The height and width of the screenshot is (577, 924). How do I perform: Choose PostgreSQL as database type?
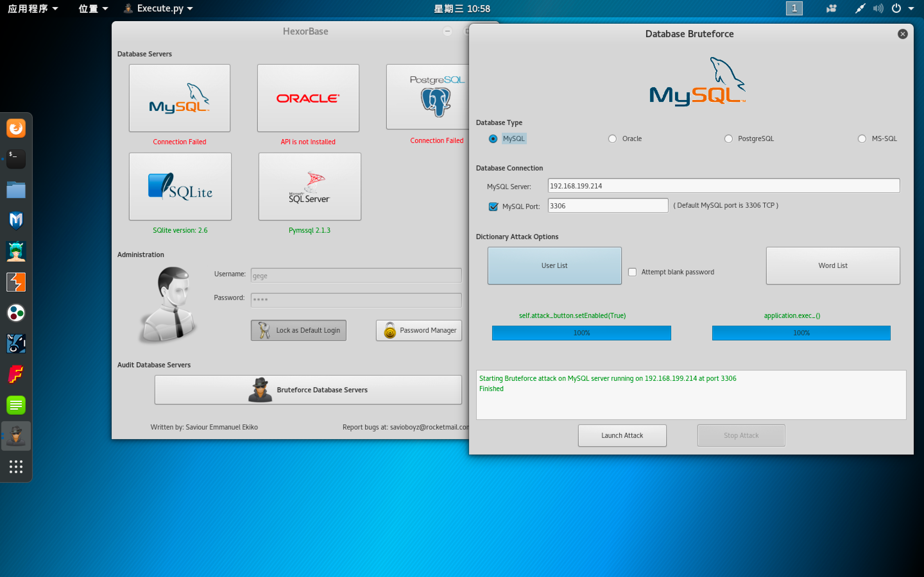(729, 139)
